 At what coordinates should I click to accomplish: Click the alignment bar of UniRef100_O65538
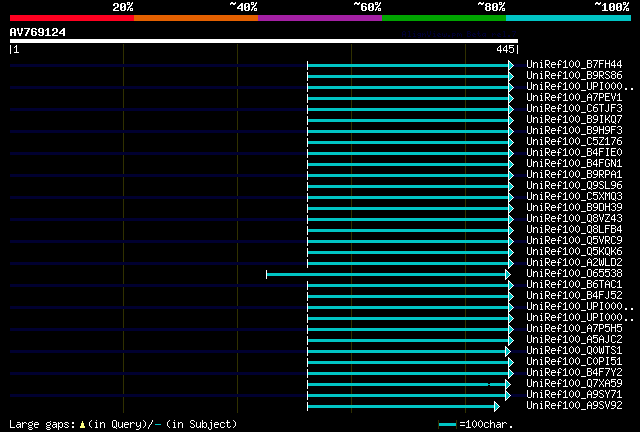[x=388, y=274]
